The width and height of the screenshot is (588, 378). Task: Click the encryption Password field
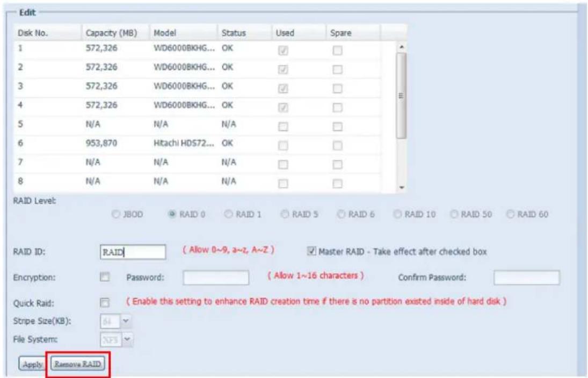point(215,278)
